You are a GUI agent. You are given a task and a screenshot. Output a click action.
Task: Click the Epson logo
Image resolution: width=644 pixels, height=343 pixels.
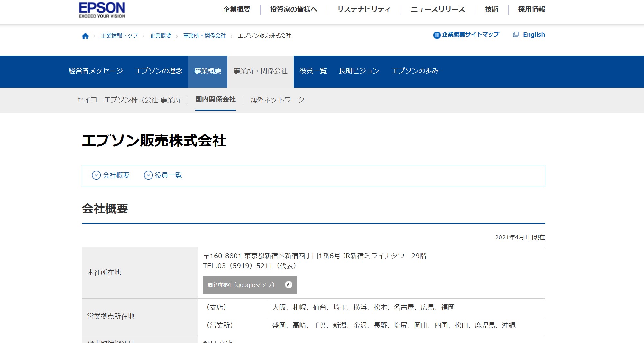point(102,10)
